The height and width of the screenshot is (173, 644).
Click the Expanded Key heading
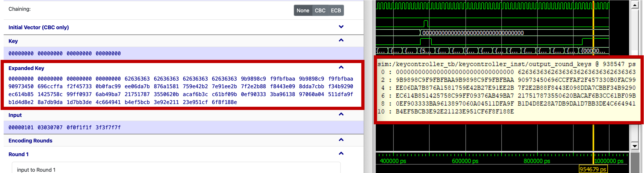coord(26,68)
